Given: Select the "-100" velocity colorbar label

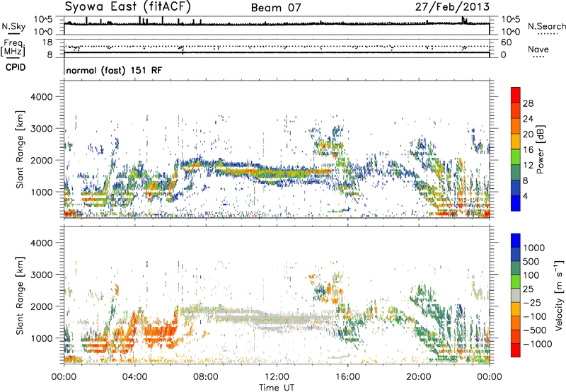Looking at the screenshot, I should click(534, 316).
